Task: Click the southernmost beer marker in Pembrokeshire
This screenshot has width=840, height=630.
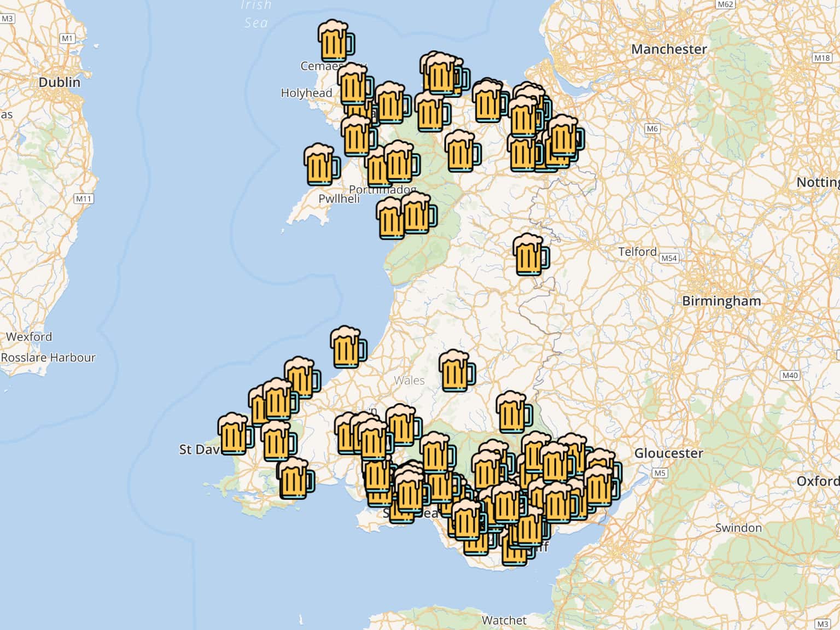Action: point(295,479)
